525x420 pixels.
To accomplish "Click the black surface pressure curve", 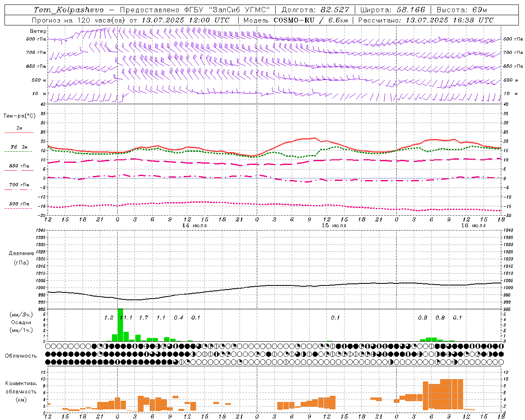I will pos(274,285).
